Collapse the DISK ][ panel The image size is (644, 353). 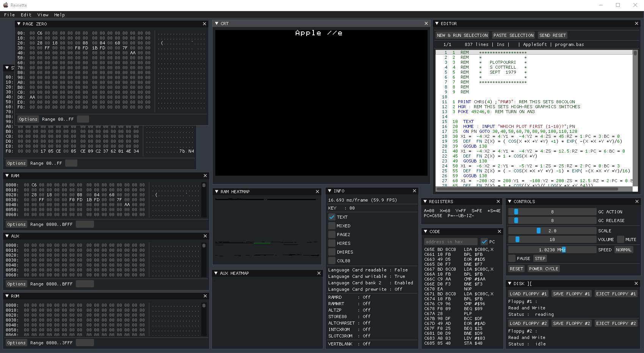tap(510, 284)
